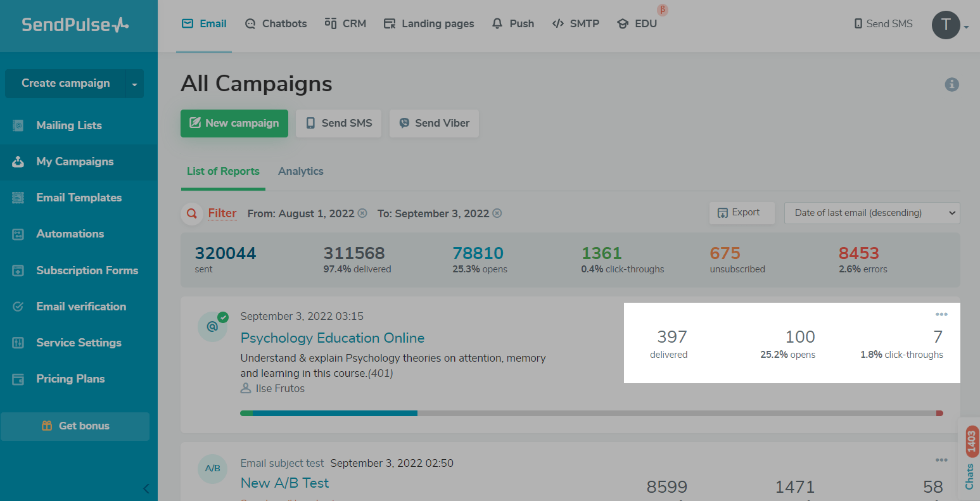The height and width of the screenshot is (501, 980).
Task: Open the Landing pages tab
Action: pyautogui.click(x=429, y=23)
